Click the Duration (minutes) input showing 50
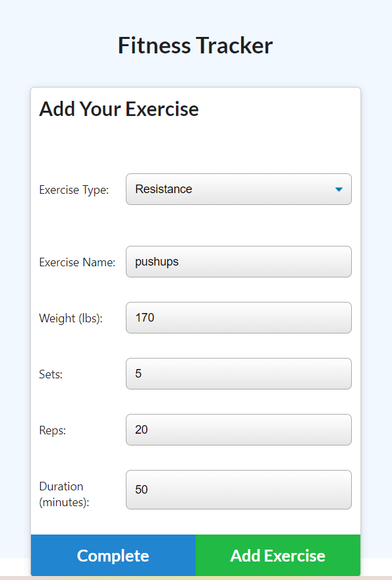Screen dimensions: 392x580 238,490
